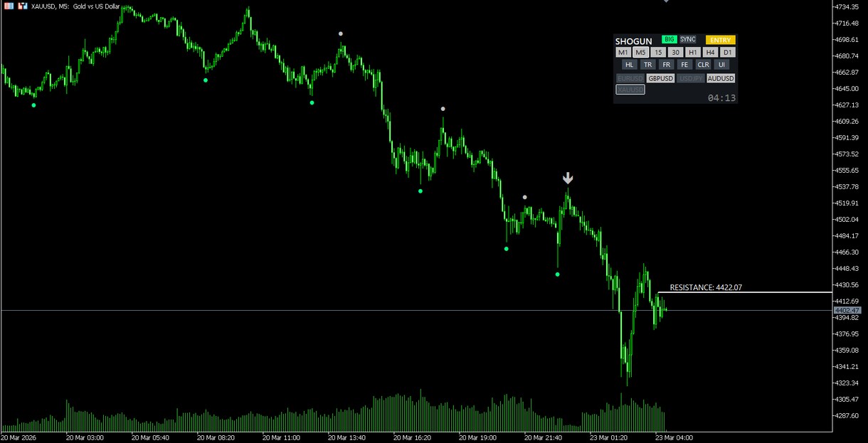Toggle the FR tool button
This screenshot has width=868, height=443.
coord(666,65)
